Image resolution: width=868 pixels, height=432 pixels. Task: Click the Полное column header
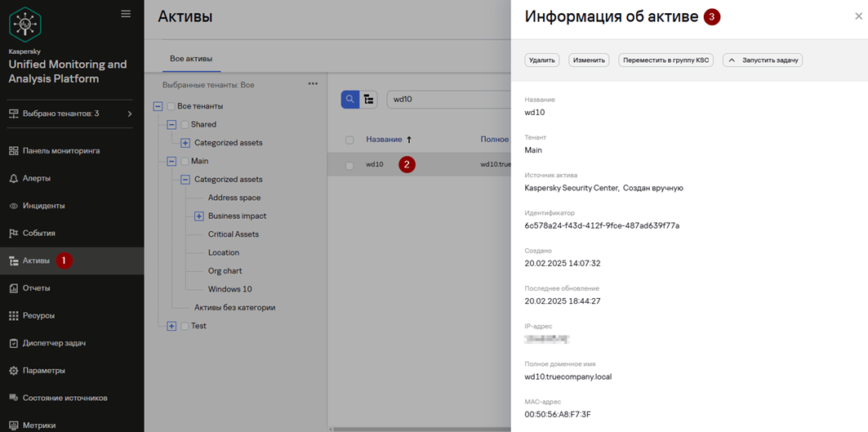point(495,140)
